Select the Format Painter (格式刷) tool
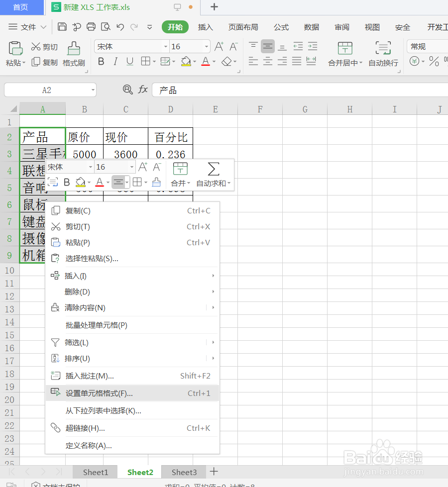This screenshot has height=487, width=448. coord(74,52)
